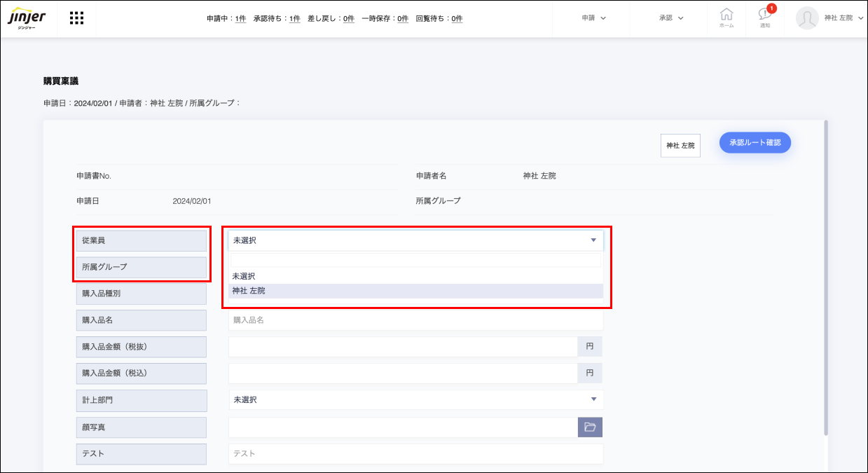Expand the 従業員 未選択 dropdown

pos(415,240)
